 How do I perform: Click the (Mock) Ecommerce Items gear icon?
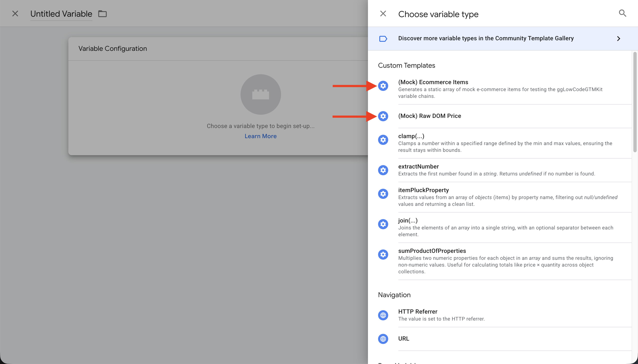click(383, 86)
